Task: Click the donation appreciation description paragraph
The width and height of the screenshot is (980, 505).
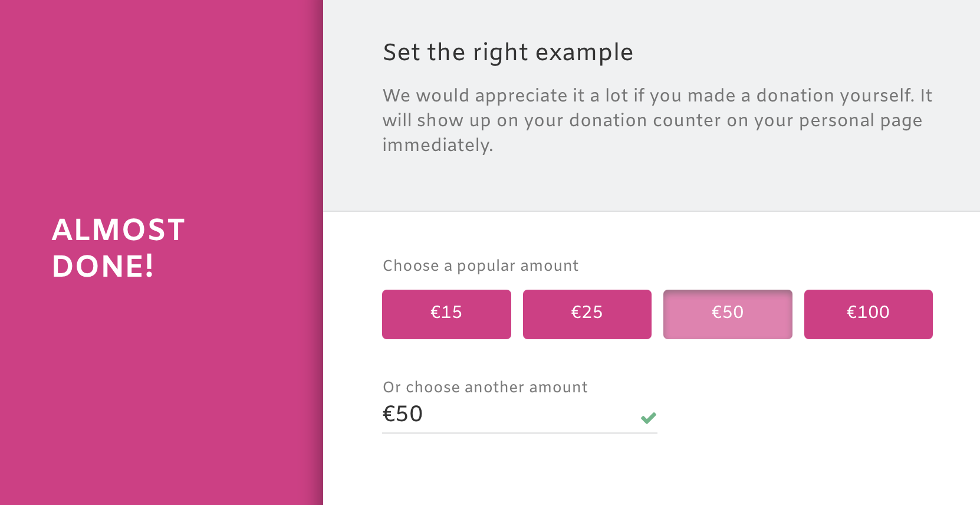Action: point(657,120)
